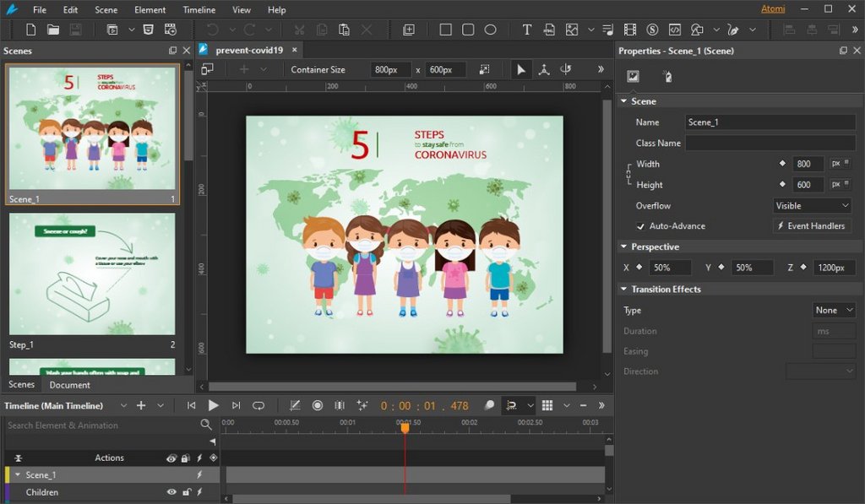Image resolution: width=865 pixels, height=504 pixels.
Task: Toggle the timeline loop playback icon
Action: click(x=258, y=406)
